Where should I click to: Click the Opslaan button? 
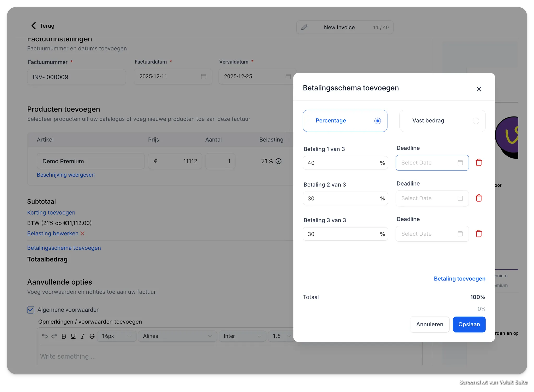point(469,324)
